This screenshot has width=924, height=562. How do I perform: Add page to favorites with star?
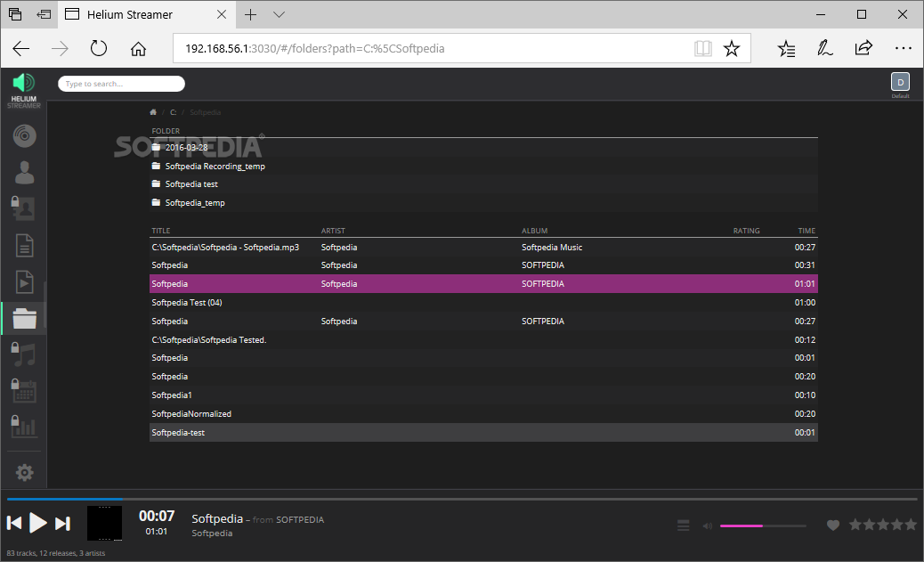point(732,48)
